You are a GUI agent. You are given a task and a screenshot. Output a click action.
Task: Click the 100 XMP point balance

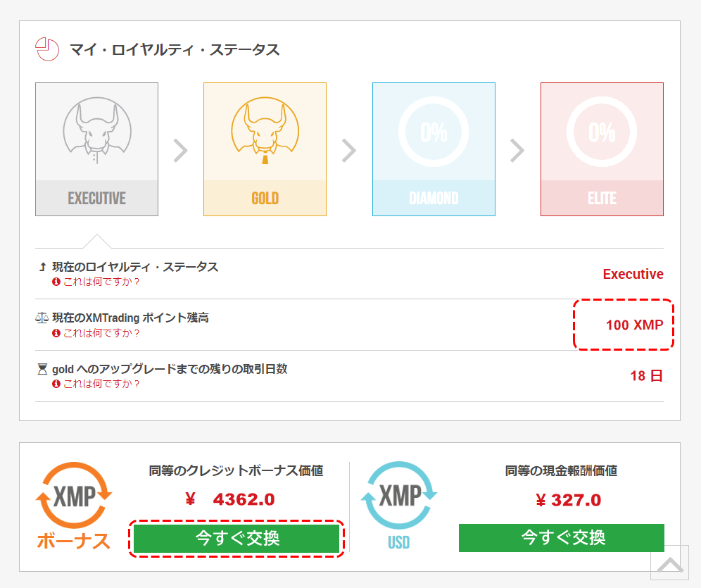coord(634,325)
